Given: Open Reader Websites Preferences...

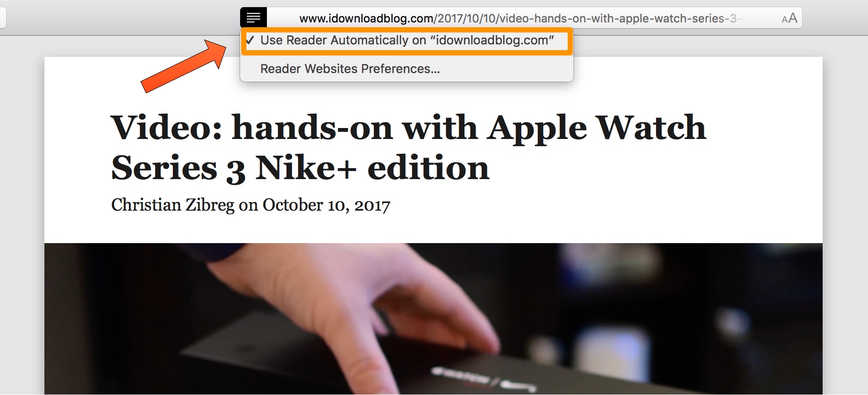Looking at the screenshot, I should 350,69.
